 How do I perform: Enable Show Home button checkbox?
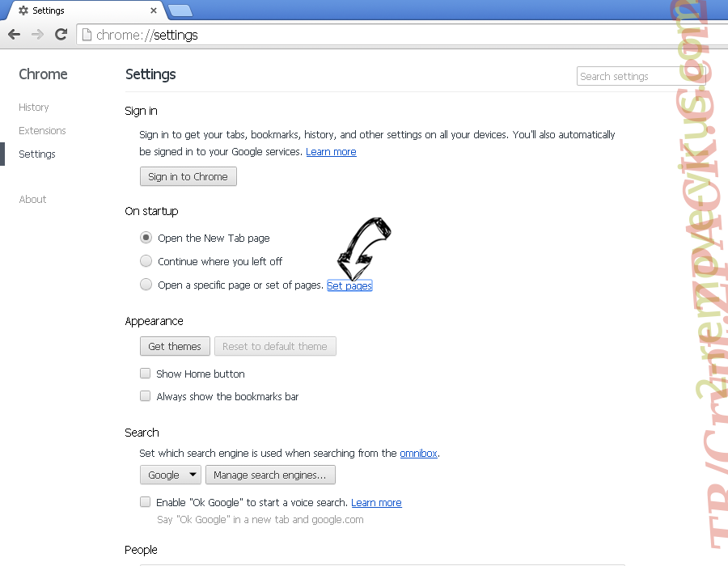[146, 374]
